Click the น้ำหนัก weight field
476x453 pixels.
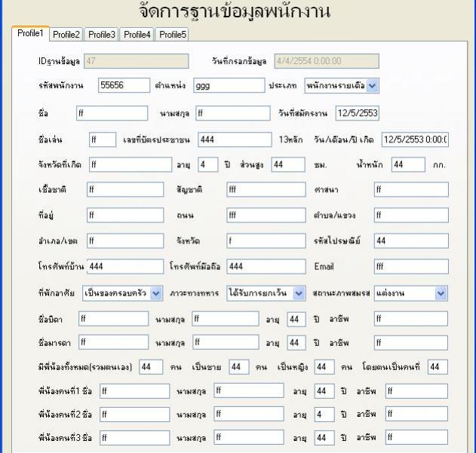click(x=408, y=164)
